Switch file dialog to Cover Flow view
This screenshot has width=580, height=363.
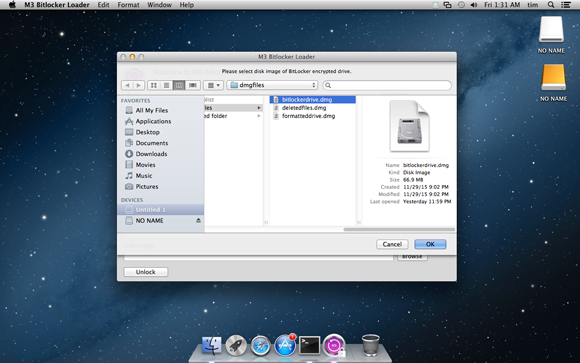(193, 85)
